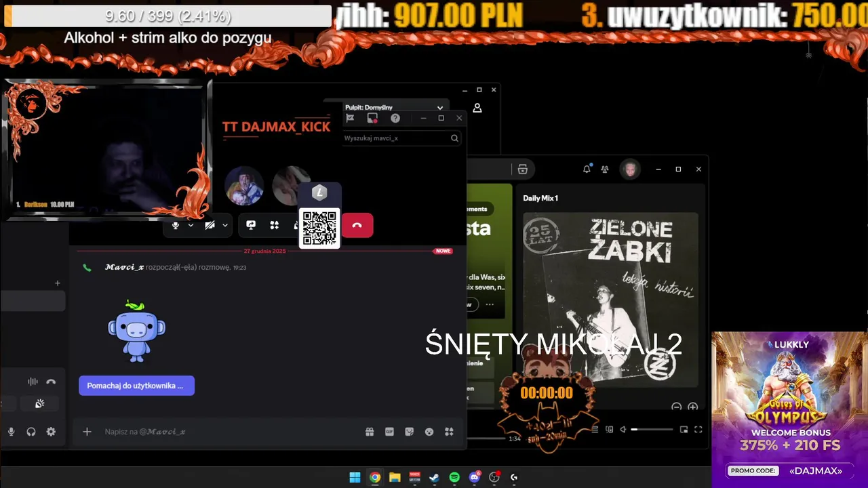Screen dimensions: 868x488
Task: Click Pomachaj do użytkownika button
Action: (x=136, y=386)
